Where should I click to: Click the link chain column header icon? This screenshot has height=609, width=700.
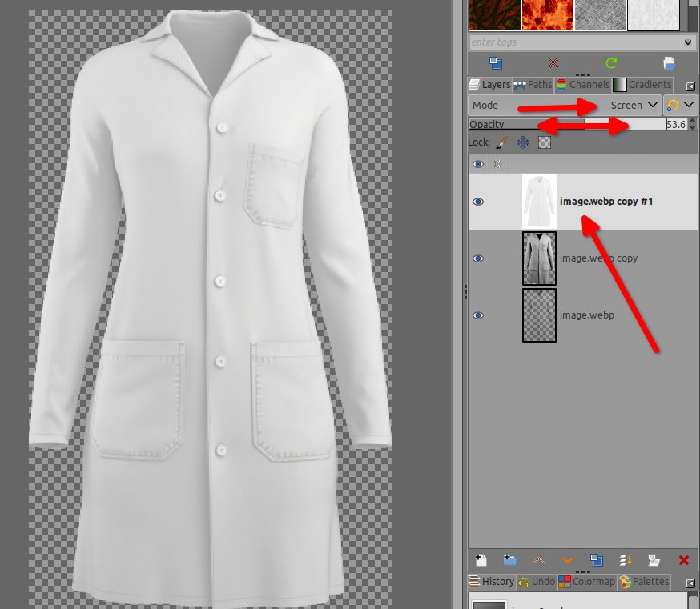click(497, 164)
